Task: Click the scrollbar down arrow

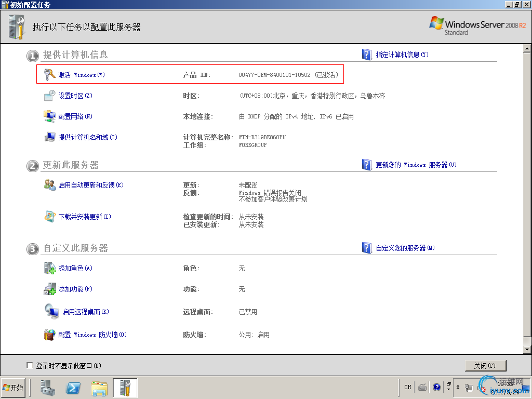Action: coord(527,349)
